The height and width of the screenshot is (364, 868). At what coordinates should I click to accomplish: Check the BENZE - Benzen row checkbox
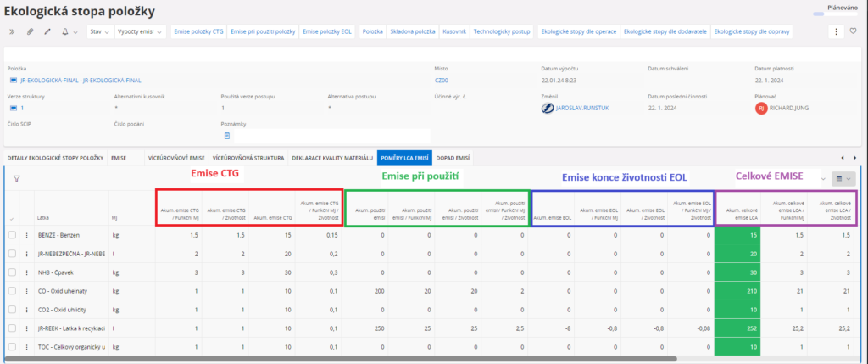tap(12, 234)
